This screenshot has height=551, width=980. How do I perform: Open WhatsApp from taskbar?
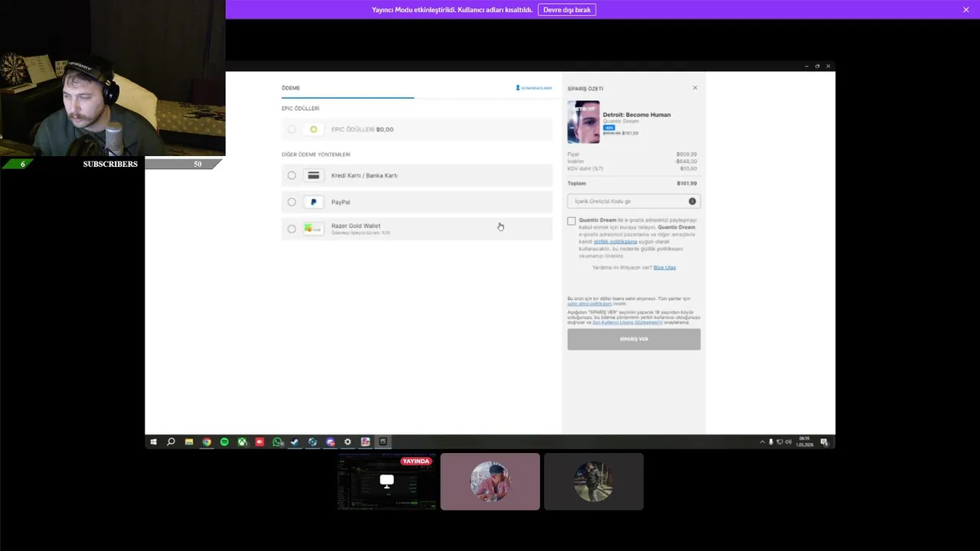click(x=277, y=442)
